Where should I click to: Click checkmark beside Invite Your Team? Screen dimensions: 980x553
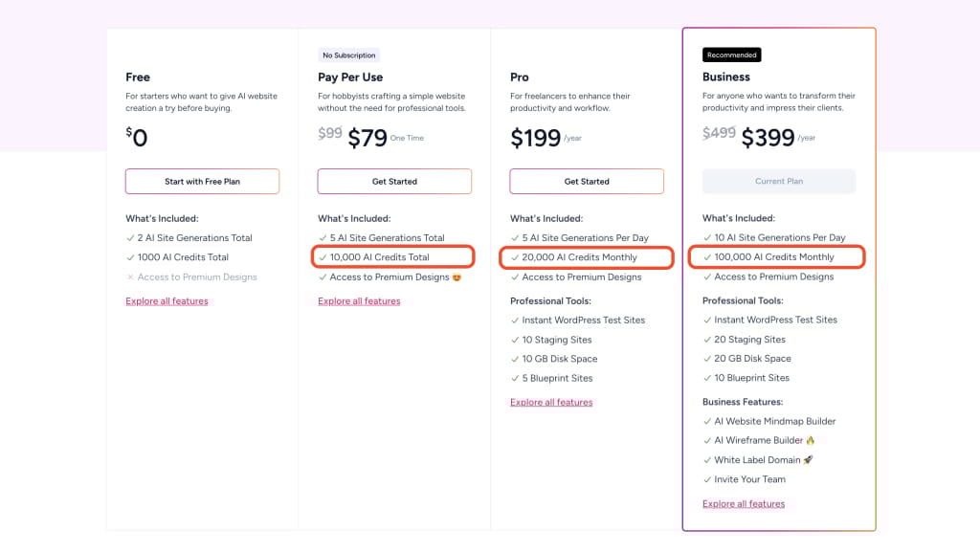(706, 479)
